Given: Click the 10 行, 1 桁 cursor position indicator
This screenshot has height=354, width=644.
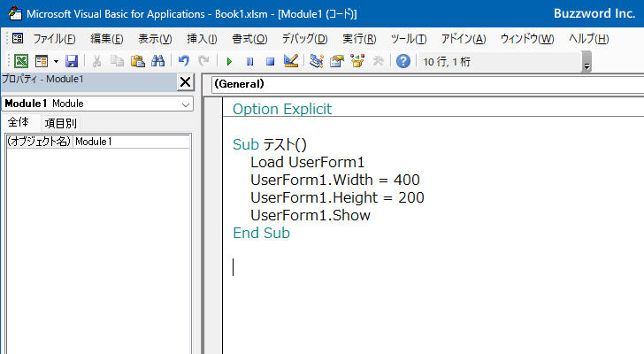Looking at the screenshot, I should 447,62.
